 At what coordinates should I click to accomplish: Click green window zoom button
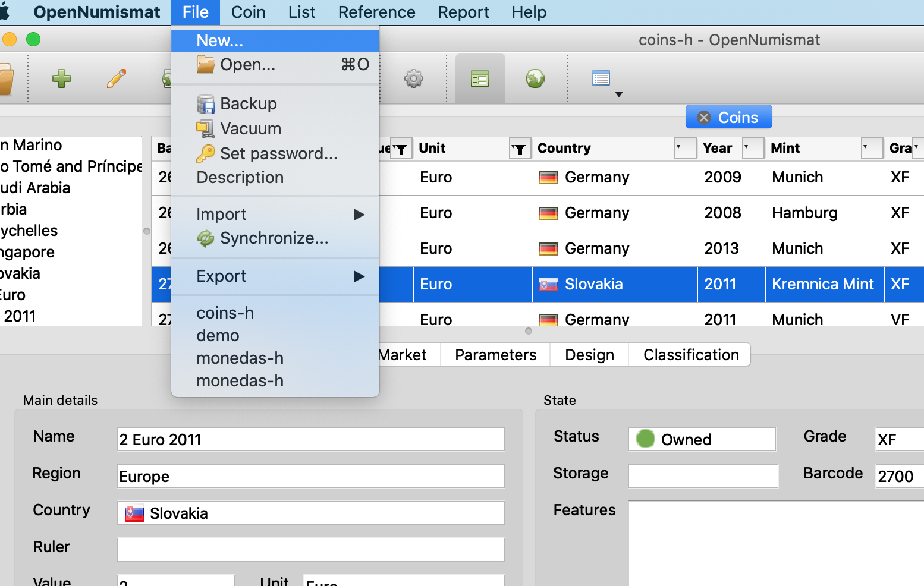[x=33, y=39]
